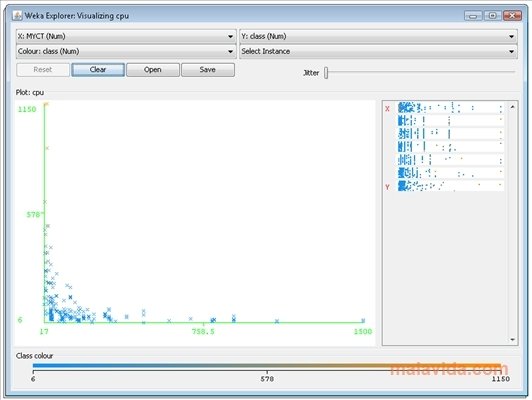The image size is (532, 400).
Task: Select the first attribute strip marked X
Action: pos(451,108)
